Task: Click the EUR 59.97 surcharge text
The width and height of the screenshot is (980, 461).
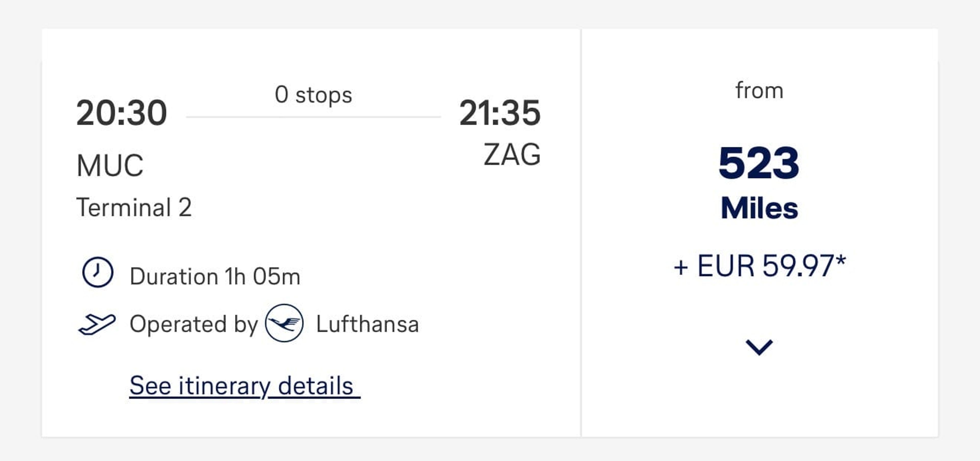Action: point(759,266)
